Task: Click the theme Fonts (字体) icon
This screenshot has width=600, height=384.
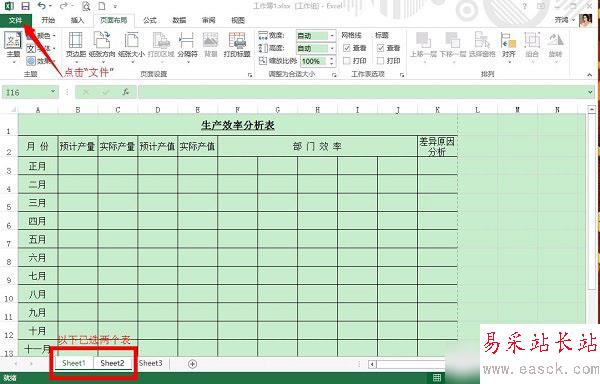Action: pyautogui.click(x=31, y=48)
